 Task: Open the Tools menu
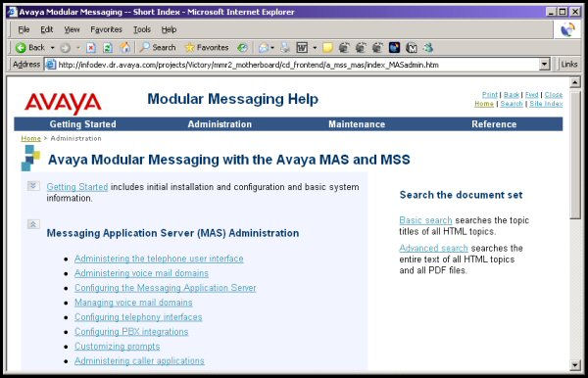tap(142, 29)
